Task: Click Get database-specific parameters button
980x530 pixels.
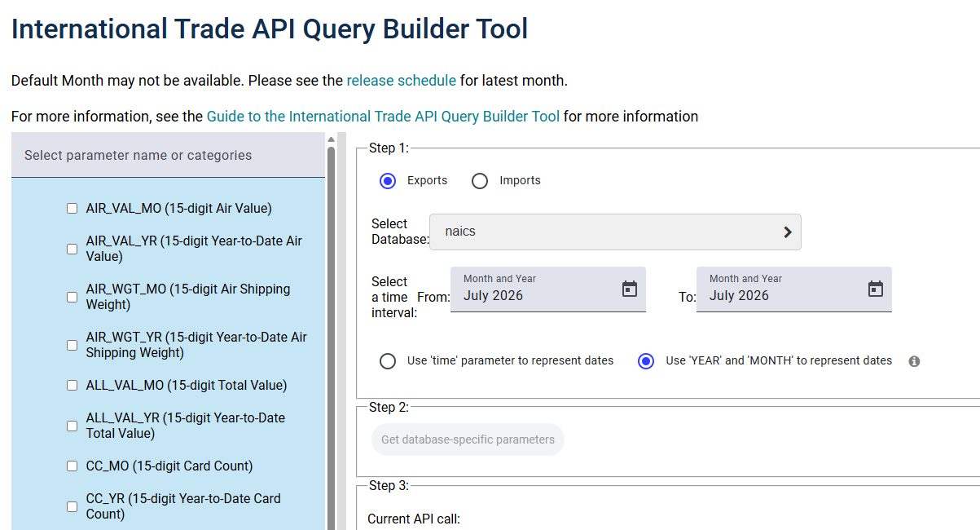Action: (x=468, y=439)
